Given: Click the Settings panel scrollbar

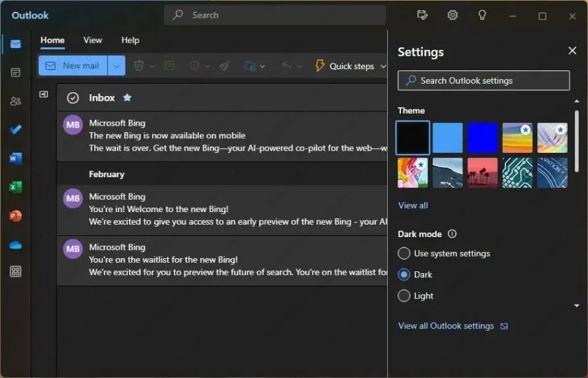Looking at the screenshot, I should [x=576, y=142].
